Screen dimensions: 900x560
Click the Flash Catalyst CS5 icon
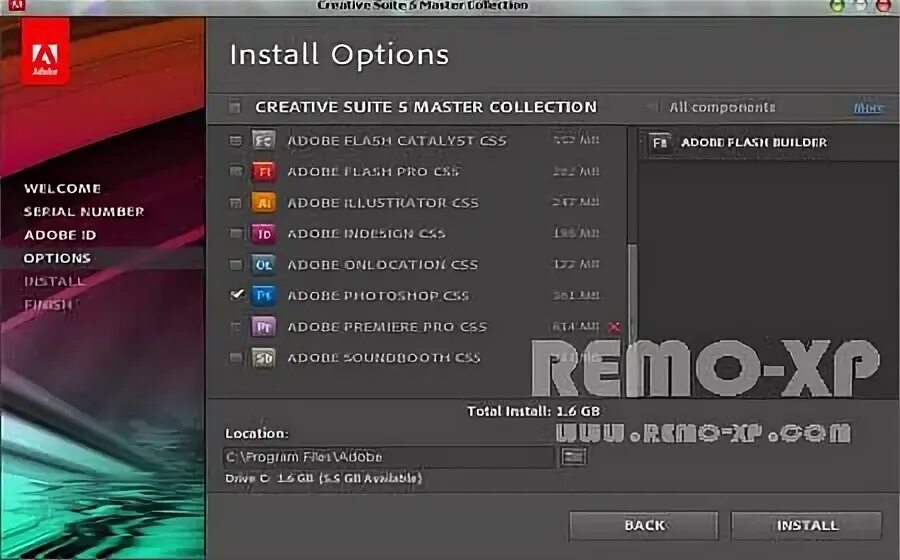pyautogui.click(x=263, y=140)
